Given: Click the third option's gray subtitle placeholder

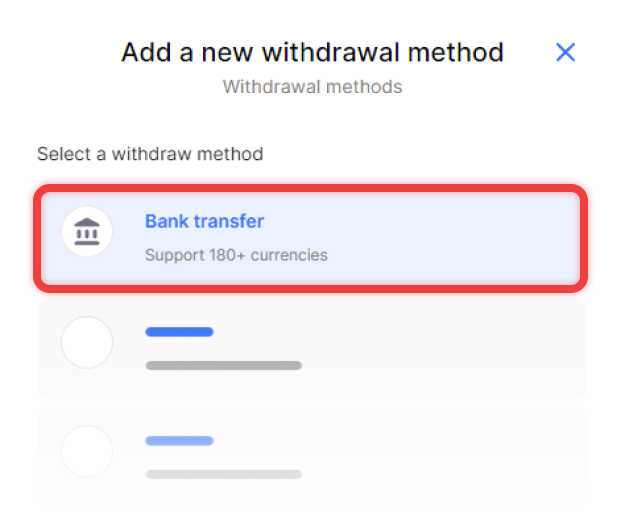Looking at the screenshot, I should point(223,473).
